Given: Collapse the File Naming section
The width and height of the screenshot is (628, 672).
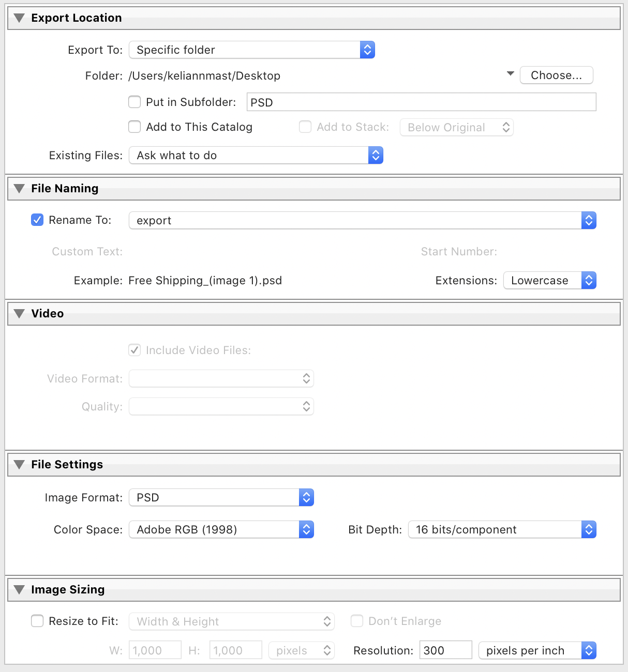Looking at the screenshot, I should 20,189.
